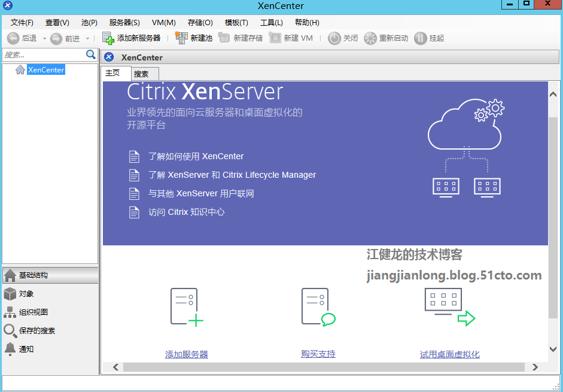This screenshot has height=392, width=563.
Task: Click the New Pool icon (新建池)
Action: point(181,38)
